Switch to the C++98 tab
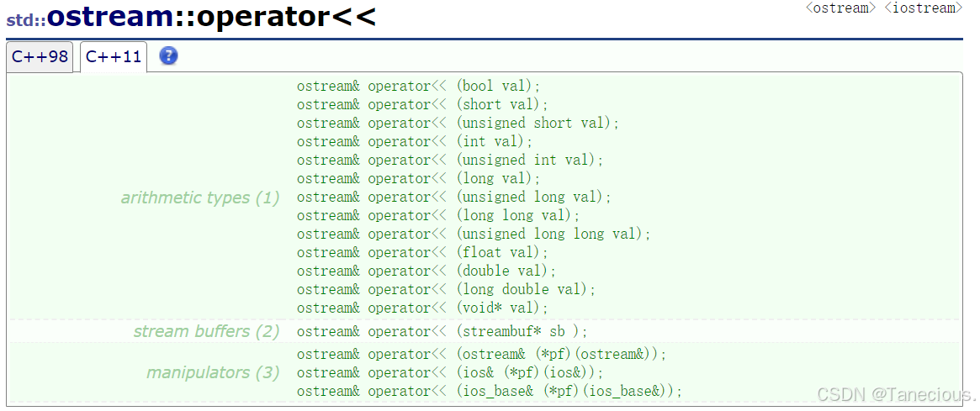The image size is (980, 411). 40,57
